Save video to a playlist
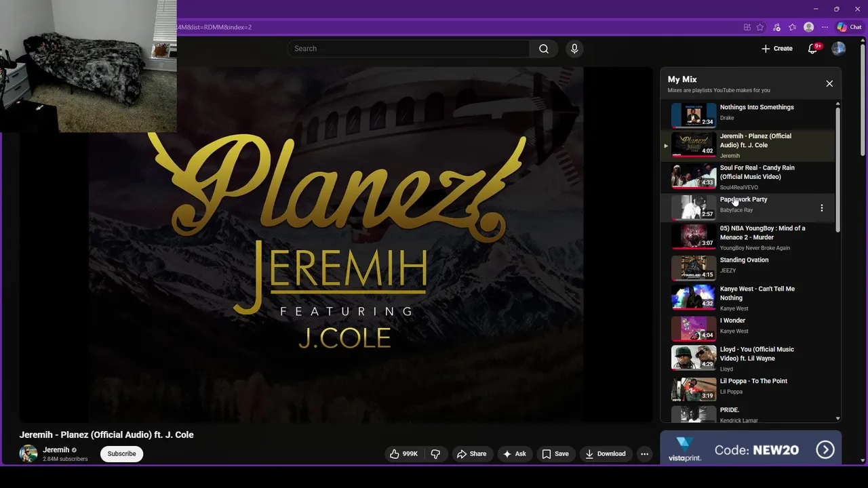The height and width of the screenshot is (488, 868). tap(555, 453)
